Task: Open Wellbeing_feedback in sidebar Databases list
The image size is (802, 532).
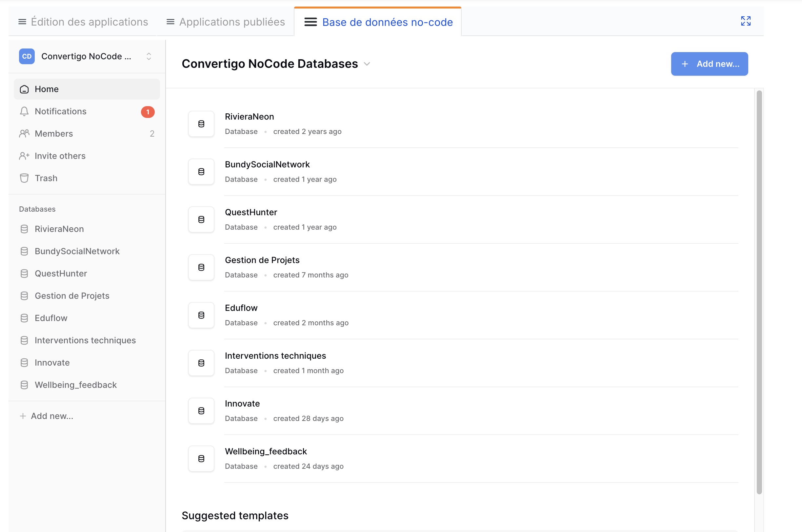Action: pyautogui.click(x=87, y=385)
